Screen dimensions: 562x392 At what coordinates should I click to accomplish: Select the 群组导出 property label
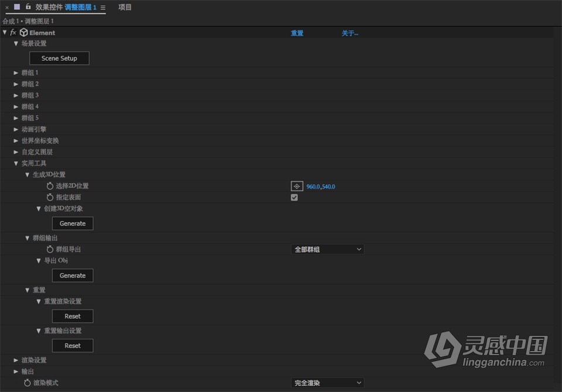68,249
